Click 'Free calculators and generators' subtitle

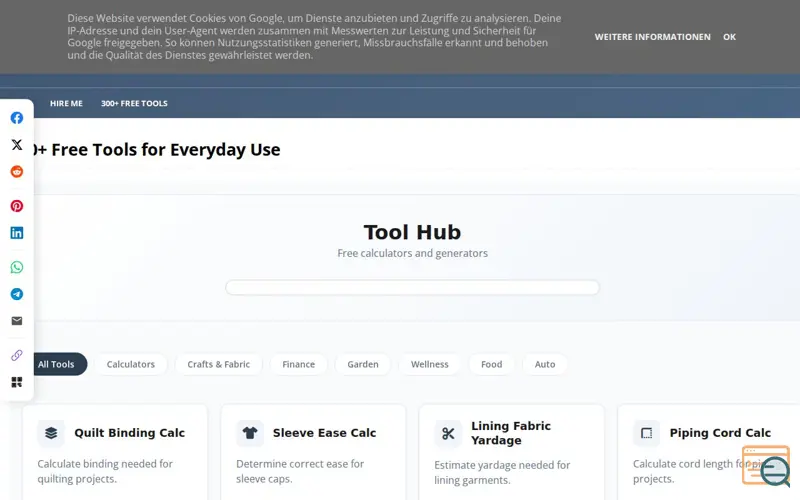click(412, 254)
